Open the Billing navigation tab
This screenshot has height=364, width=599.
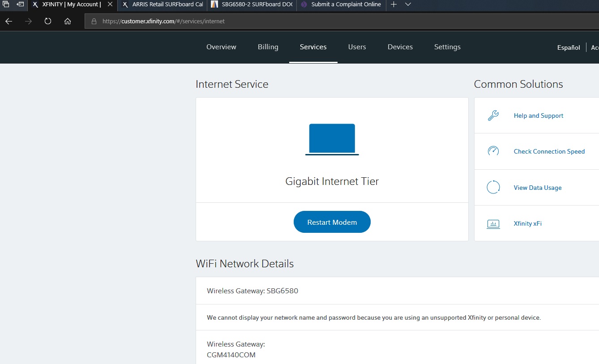[x=268, y=47]
